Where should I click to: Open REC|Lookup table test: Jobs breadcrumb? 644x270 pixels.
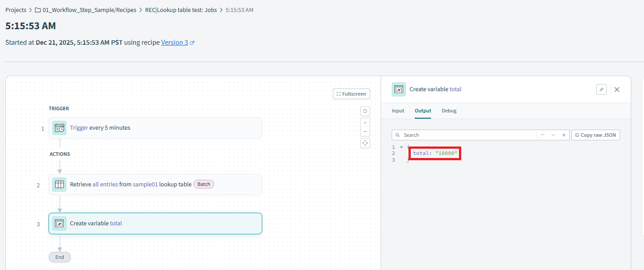pyautogui.click(x=181, y=10)
